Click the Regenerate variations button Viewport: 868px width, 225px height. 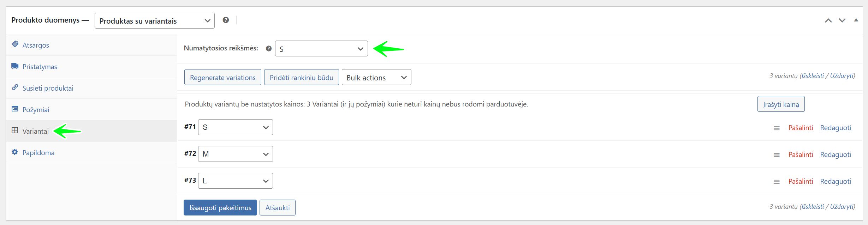tap(222, 78)
